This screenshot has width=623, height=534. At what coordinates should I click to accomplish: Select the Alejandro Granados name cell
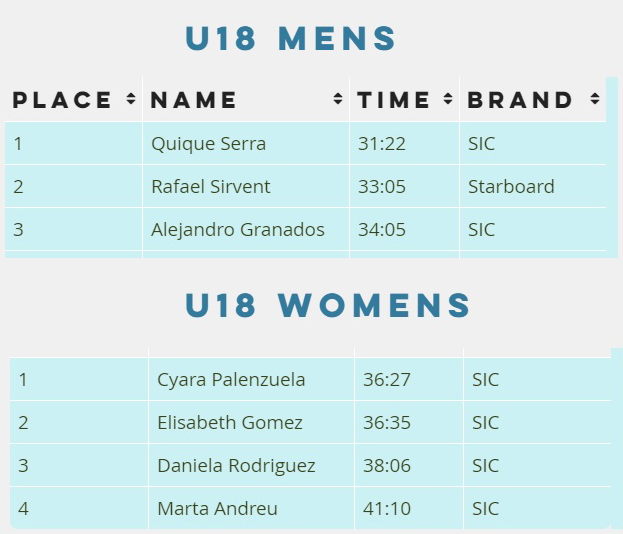click(246, 229)
